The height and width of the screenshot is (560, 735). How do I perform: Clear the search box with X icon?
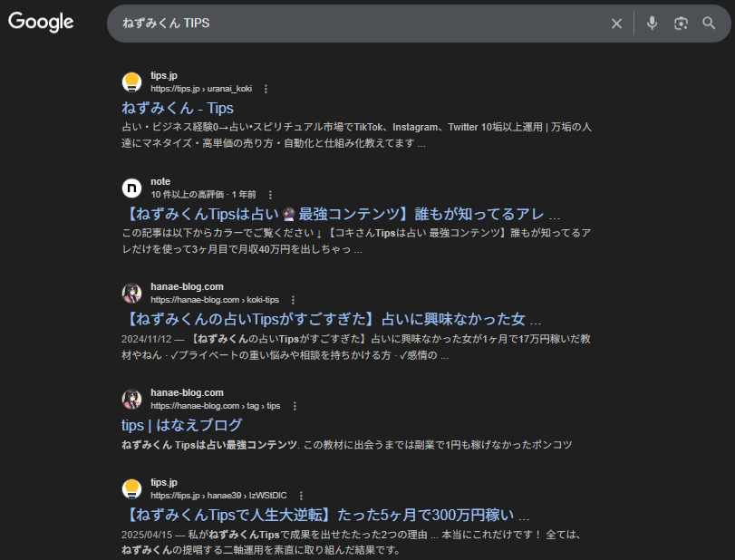(x=616, y=24)
